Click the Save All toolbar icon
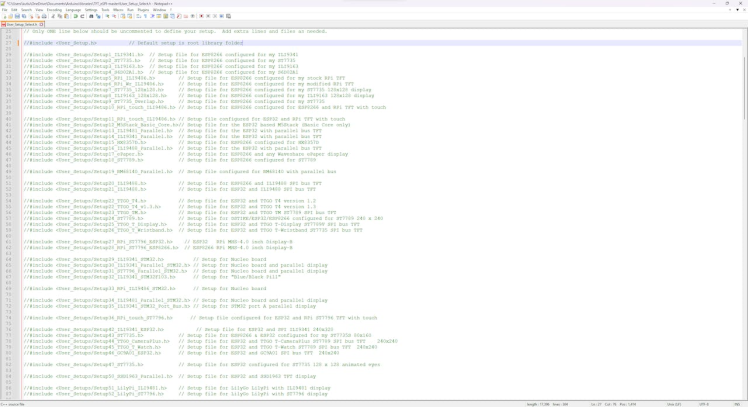748x407 pixels. point(24,16)
